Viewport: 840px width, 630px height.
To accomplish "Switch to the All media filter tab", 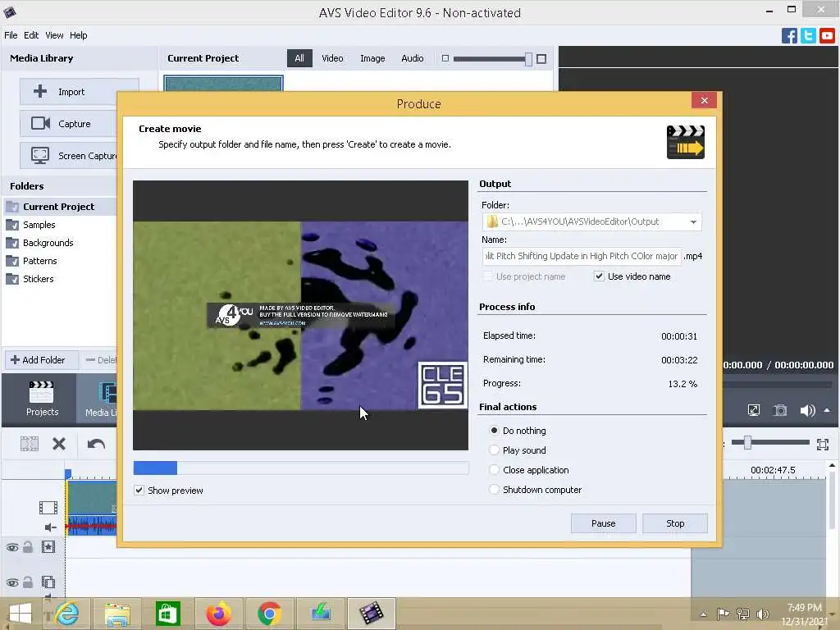I will point(299,58).
